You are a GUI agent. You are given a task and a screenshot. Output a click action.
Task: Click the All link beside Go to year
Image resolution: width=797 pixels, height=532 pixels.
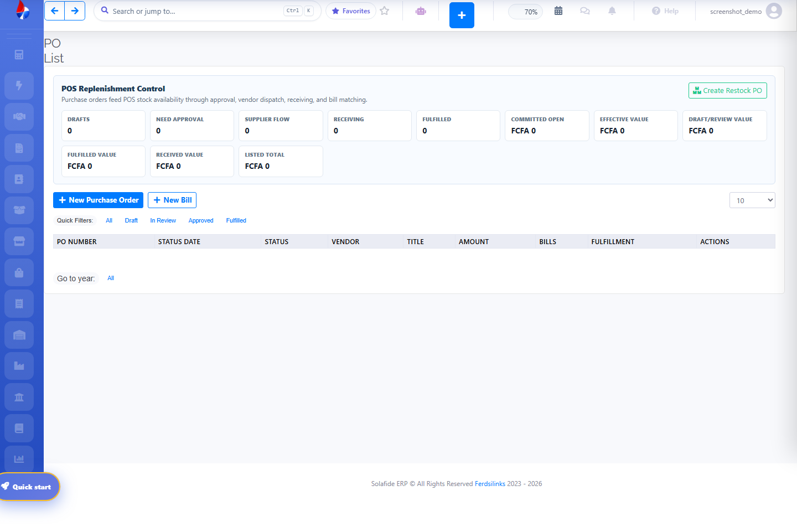click(111, 278)
